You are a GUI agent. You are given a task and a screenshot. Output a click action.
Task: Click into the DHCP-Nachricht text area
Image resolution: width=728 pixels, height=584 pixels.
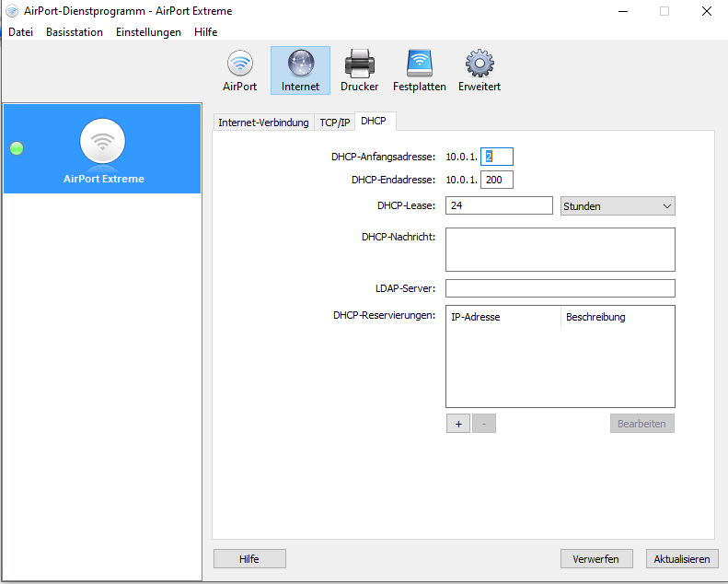pos(560,250)
